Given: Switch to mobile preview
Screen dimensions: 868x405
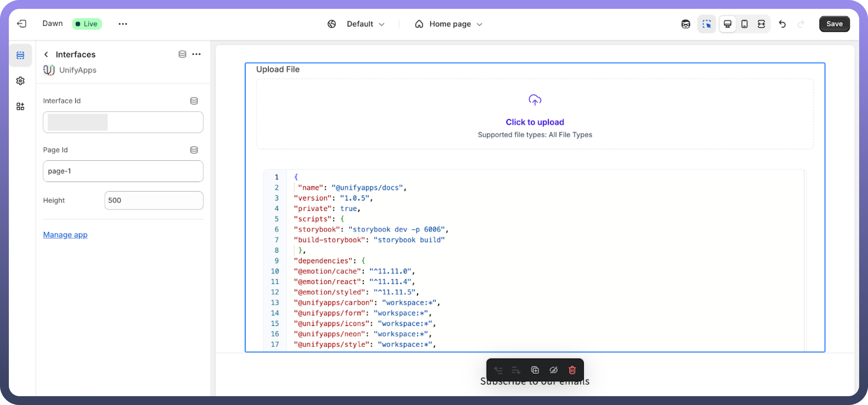Looking at the screenshot, I should pos(744,24).
